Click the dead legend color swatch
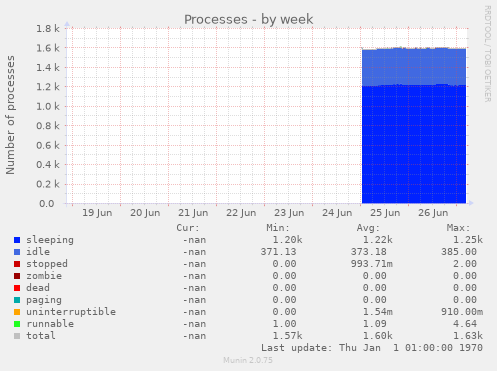The image size is (497, 371). (17, 288)
